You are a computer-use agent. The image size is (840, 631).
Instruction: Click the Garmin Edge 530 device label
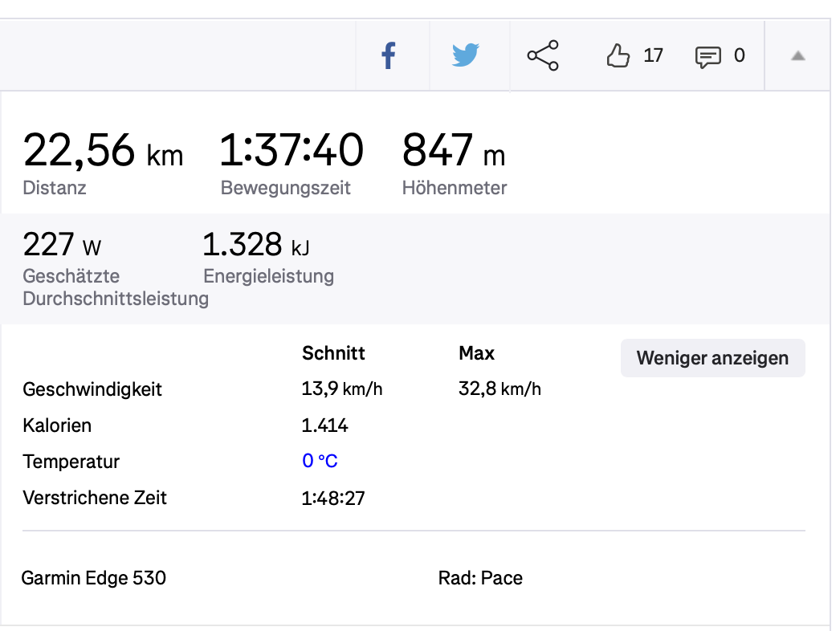click(93, 578)
